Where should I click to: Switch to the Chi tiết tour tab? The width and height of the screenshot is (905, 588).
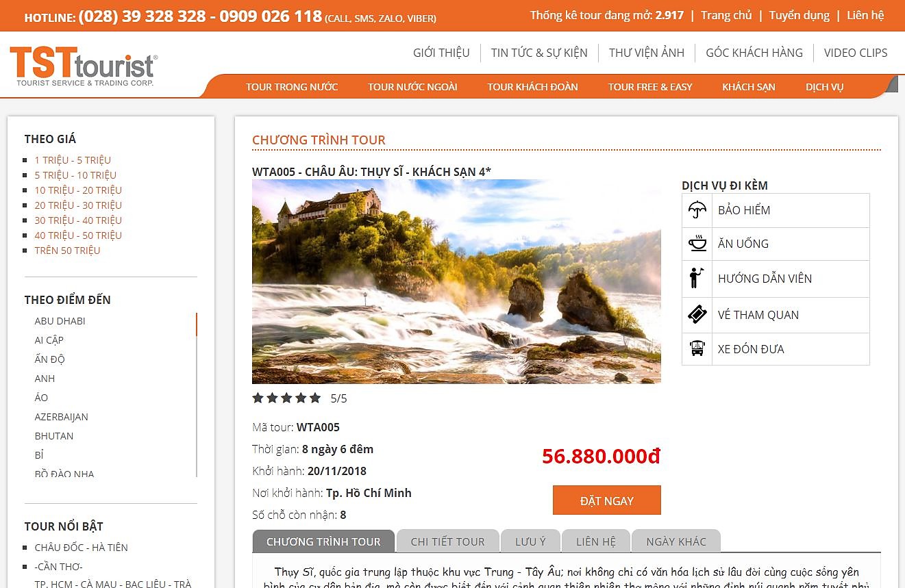point(447,541)
